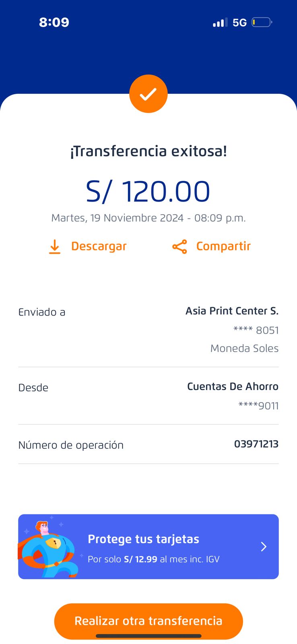
Task: Tap the transfer date and time text
Action: pos(148,218)
